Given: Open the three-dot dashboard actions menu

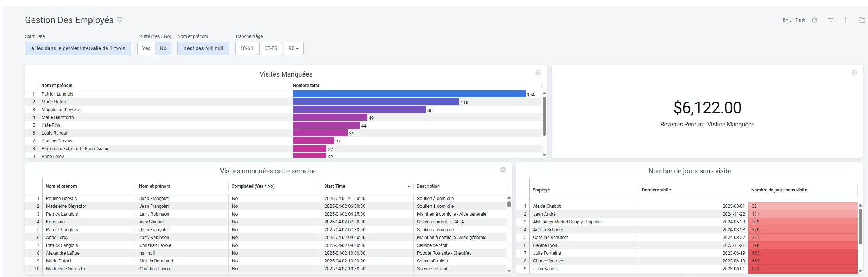Looking at the screenshot, I should tap(846, 20).
